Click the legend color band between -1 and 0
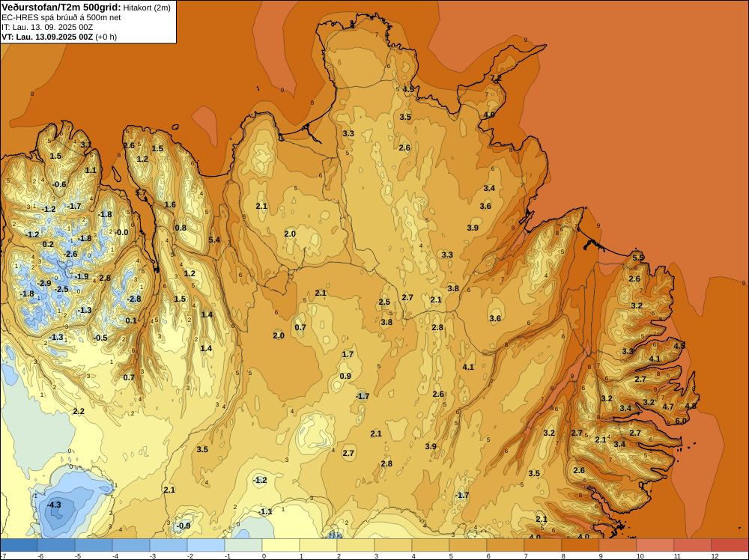This screenshot has height=560, width=749. click(x=243, y=545)
